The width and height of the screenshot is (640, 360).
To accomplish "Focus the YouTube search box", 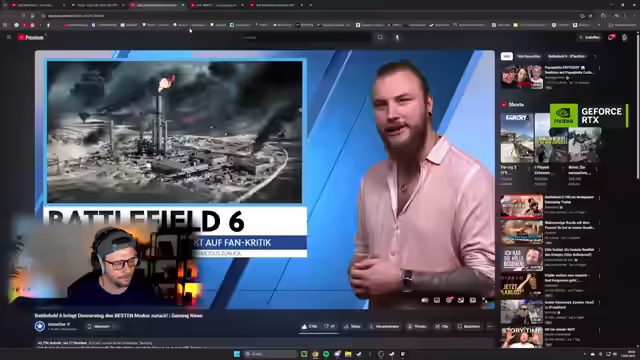I will point(305,38).
